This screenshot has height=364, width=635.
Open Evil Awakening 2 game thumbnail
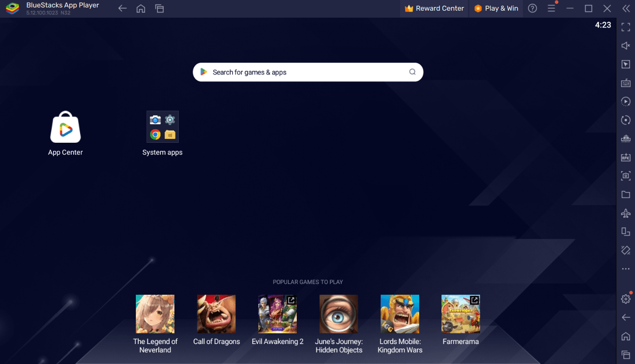tap(277, 314)
